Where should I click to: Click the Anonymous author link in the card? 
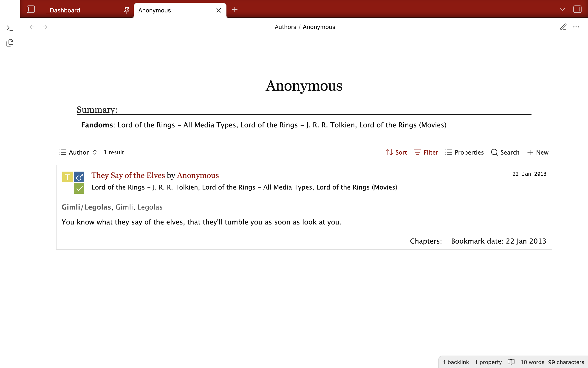click(x=198, y=175)
